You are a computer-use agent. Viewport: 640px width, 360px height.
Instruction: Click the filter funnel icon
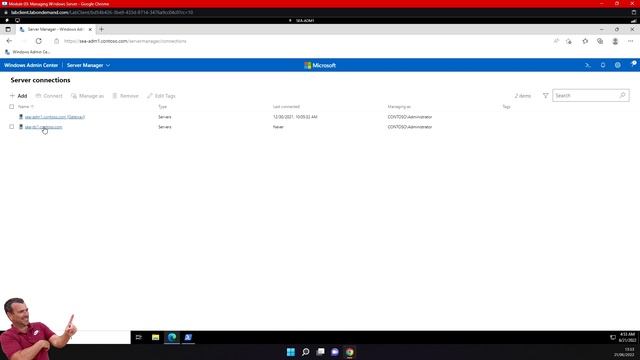tap(545, 96)
